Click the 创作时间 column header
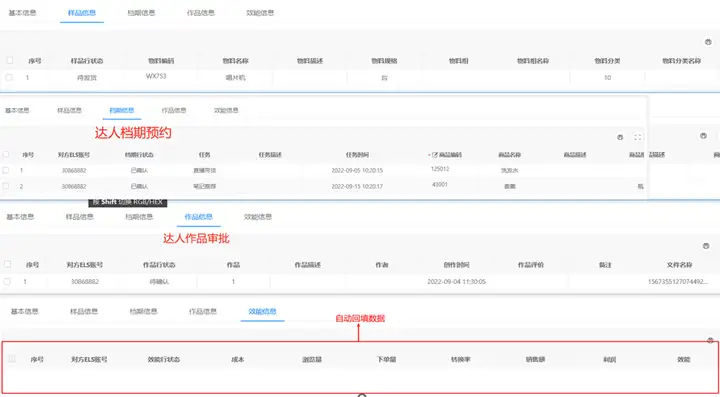Screen dimensions: 720x397 pos(456,265)
